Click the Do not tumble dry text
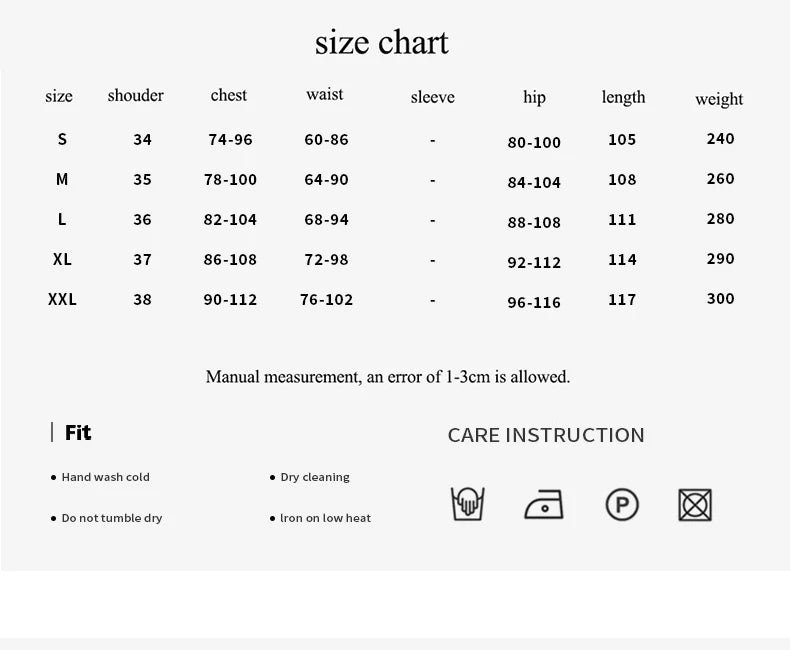The height and width of the screenshot is (650, 790). click(111, 518)
